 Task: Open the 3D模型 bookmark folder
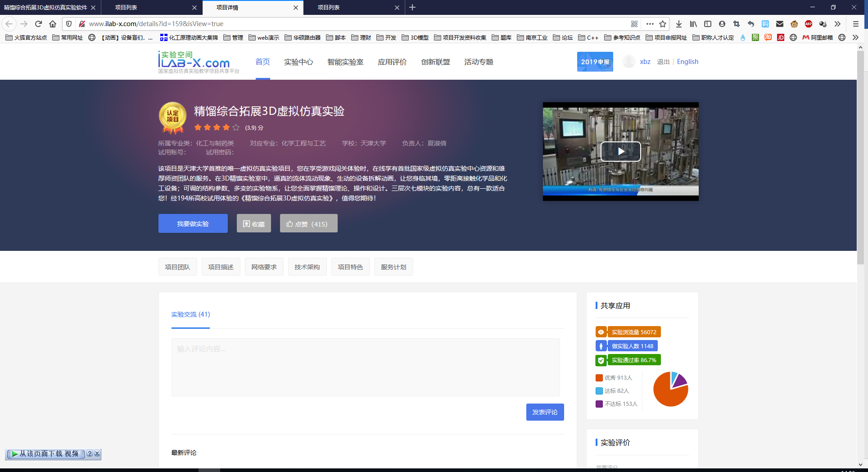coord(415,37)
